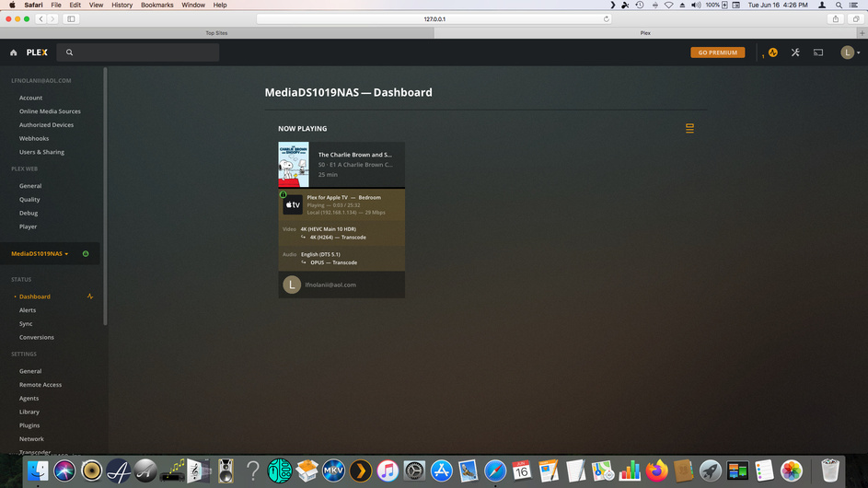Click the Charlie Brown poster thumbnail
868x488 pixels.
294,165
